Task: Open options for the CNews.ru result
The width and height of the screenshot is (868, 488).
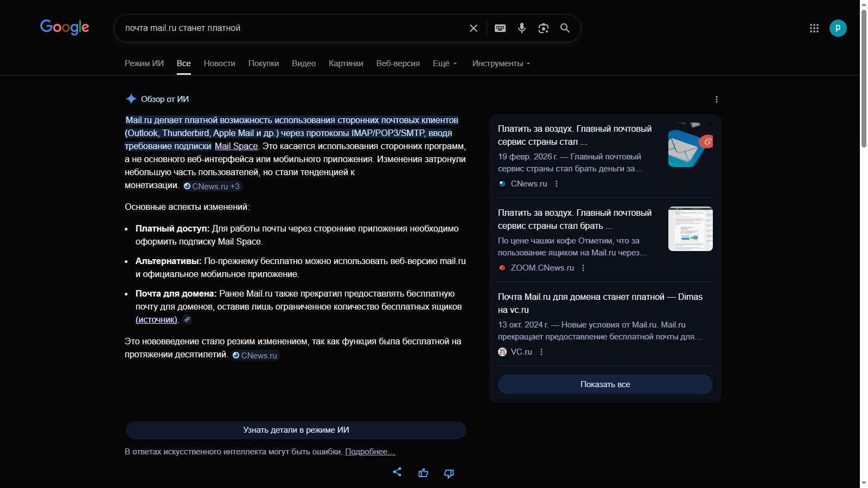Action: [557, 184]
